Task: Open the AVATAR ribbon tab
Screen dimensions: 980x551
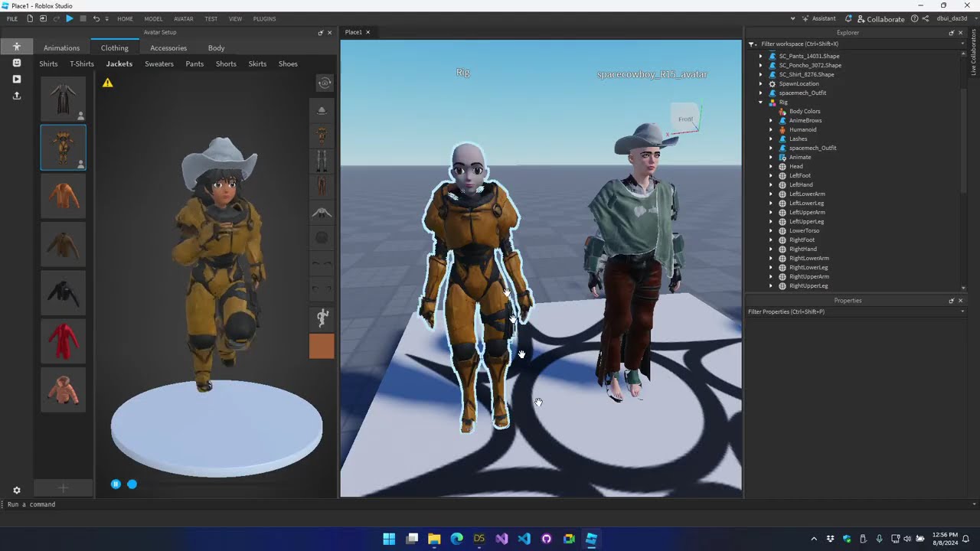Action: click(x=184, y=18)
